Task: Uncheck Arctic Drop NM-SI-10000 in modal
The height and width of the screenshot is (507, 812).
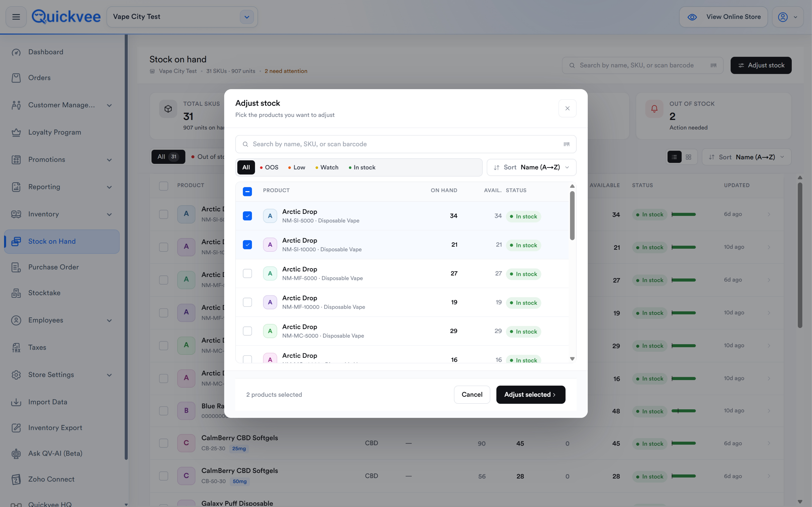Action: (x=247, y=245)
